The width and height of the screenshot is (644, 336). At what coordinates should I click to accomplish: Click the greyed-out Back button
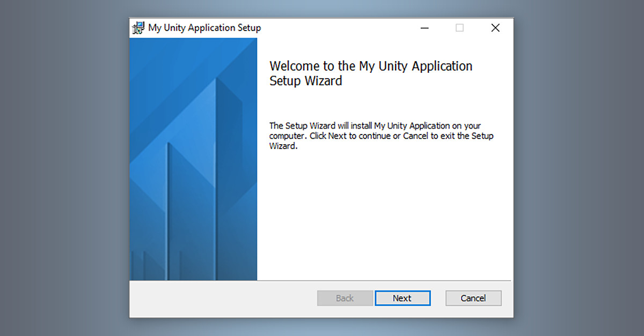point(345,298)
